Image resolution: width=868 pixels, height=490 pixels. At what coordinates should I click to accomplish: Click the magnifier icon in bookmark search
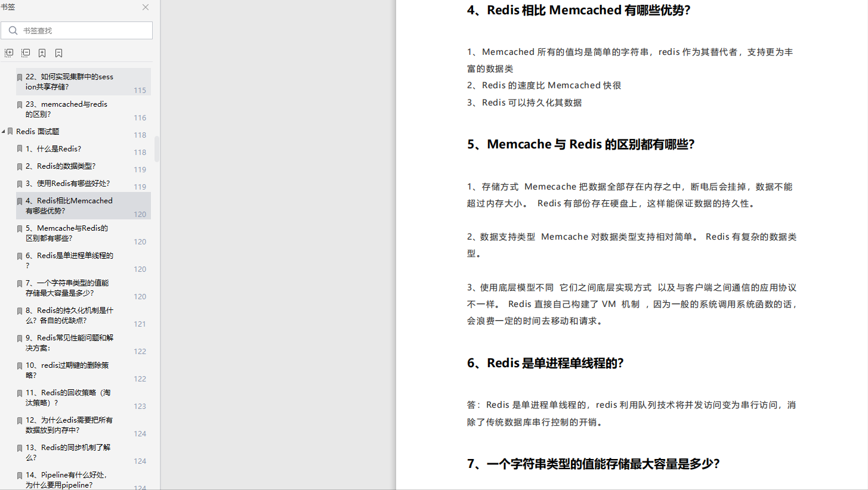(13, 30)
